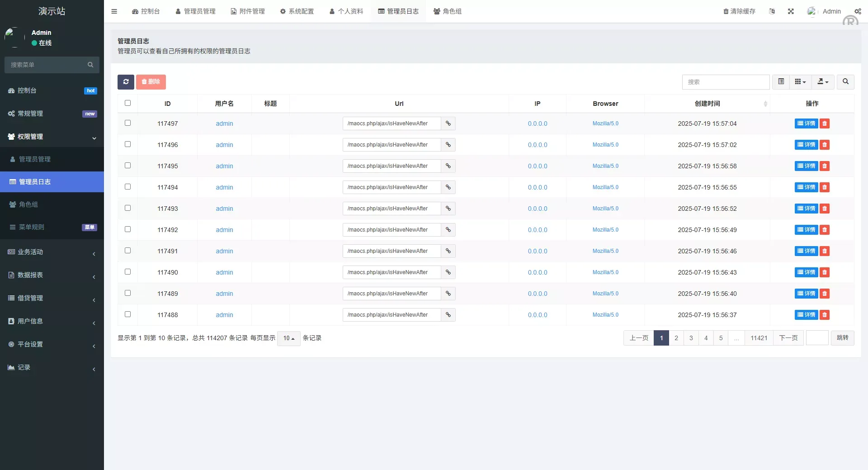Image resolution: width=868 pixels, height=470 pixels.
Task: Open the admin link in row 117497
Action: point(224,123)
